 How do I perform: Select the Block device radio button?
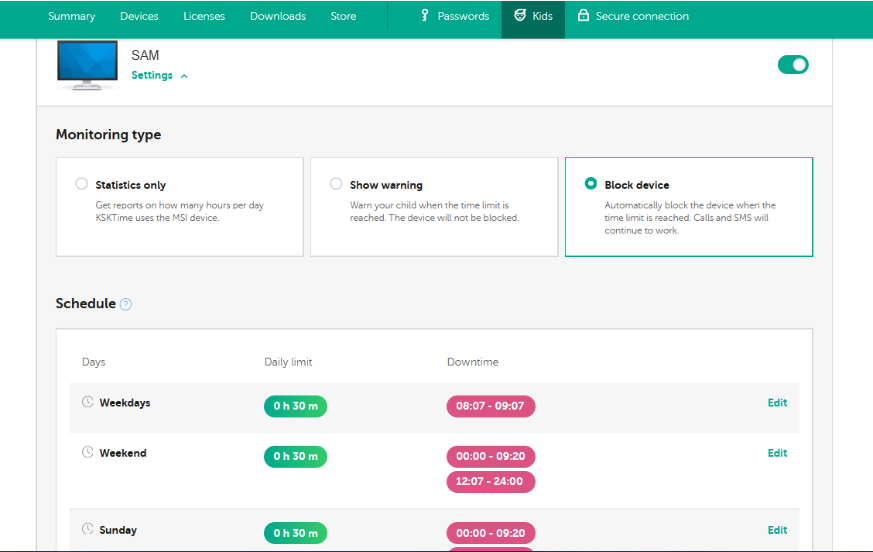coord(591,184)
